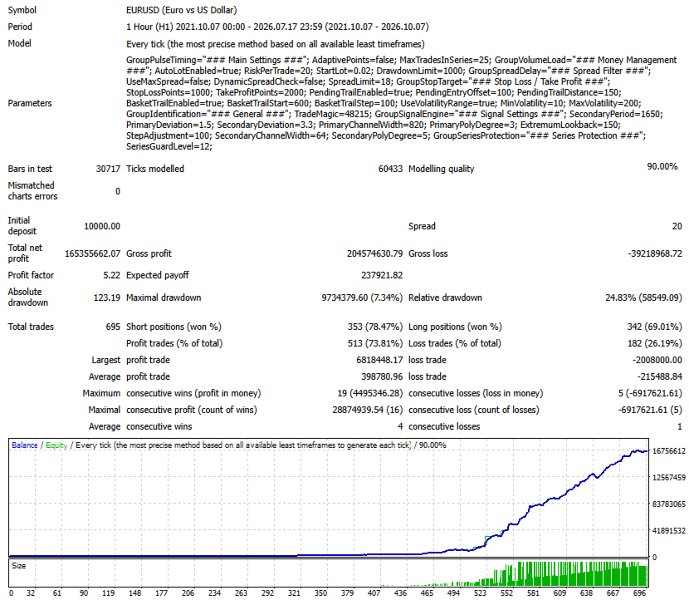Select the gross profit value 204574630.79
Viewport: 689px width, 600px height.
(x=375, y=254)
